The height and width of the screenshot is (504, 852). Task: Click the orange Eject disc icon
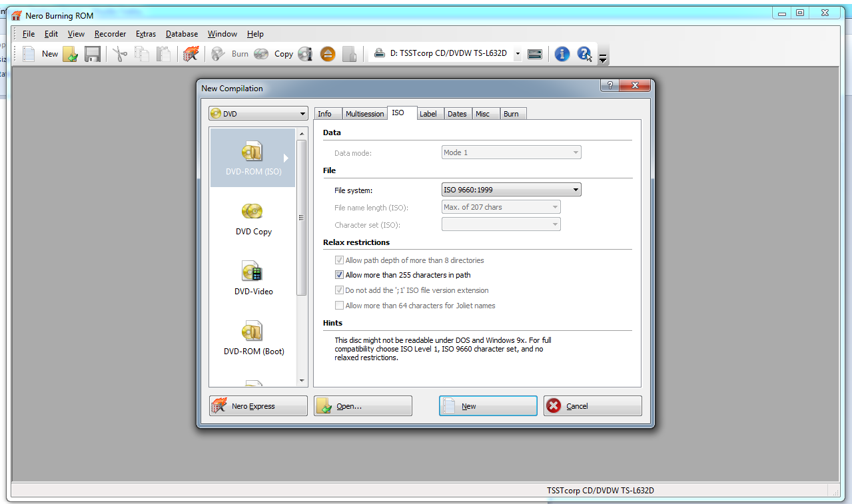coord(327,54)
